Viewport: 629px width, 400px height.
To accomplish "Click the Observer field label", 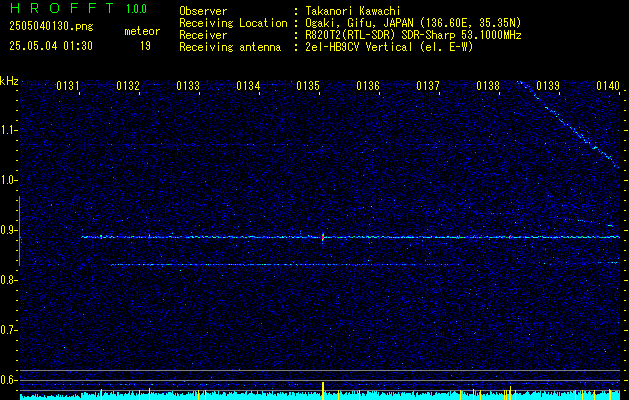I will click(x=203, y=11).
